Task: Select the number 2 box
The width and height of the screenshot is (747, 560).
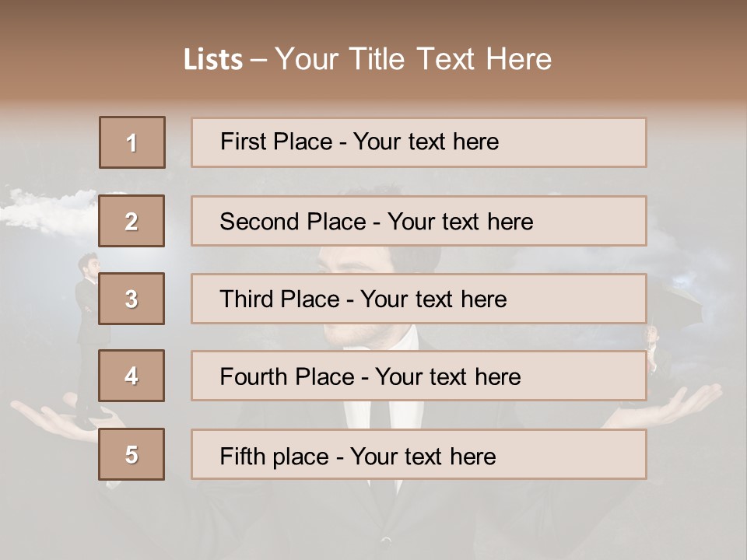Action: point(132,221)
